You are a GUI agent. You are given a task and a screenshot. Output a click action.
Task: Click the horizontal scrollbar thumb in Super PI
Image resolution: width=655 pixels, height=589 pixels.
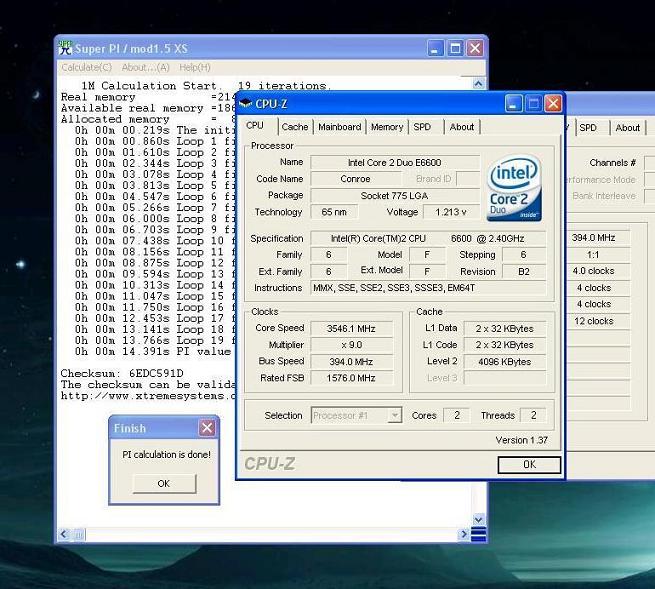coord(79,534)
